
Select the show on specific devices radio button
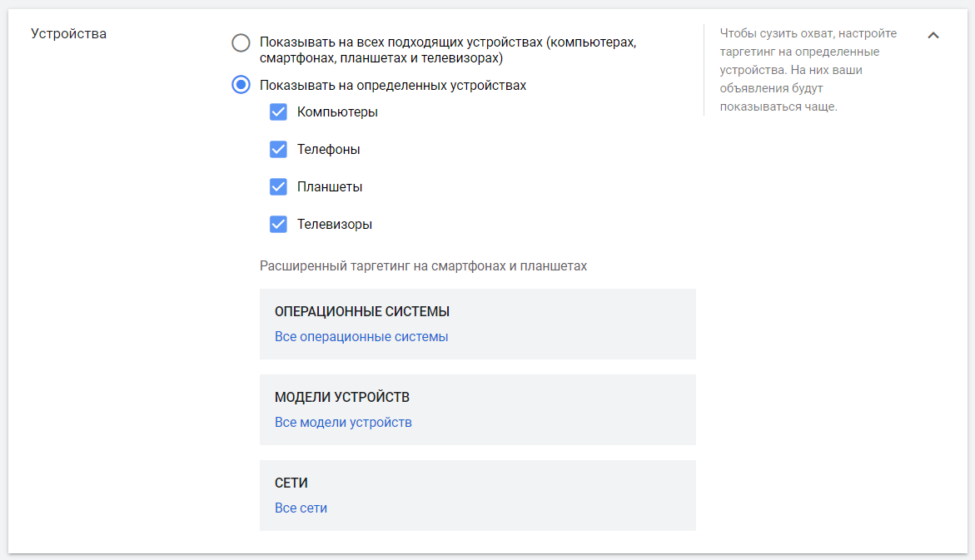tap(241, 85)
